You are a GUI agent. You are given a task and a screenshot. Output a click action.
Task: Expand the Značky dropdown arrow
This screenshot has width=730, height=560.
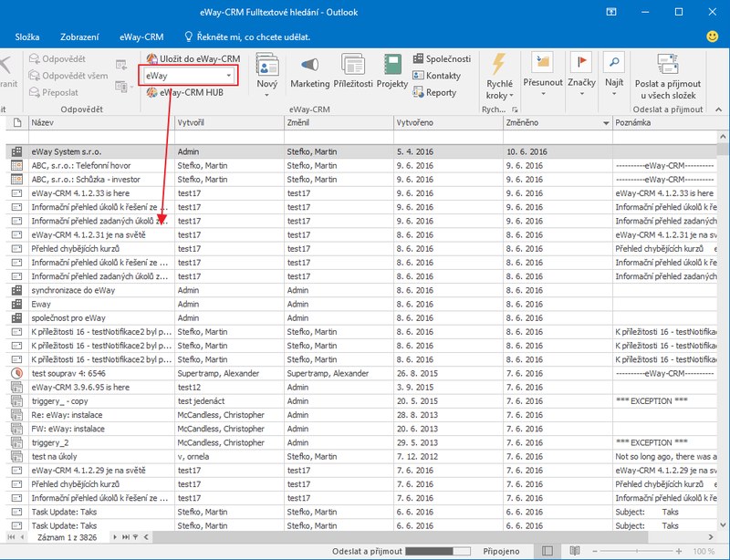(581, 94)
